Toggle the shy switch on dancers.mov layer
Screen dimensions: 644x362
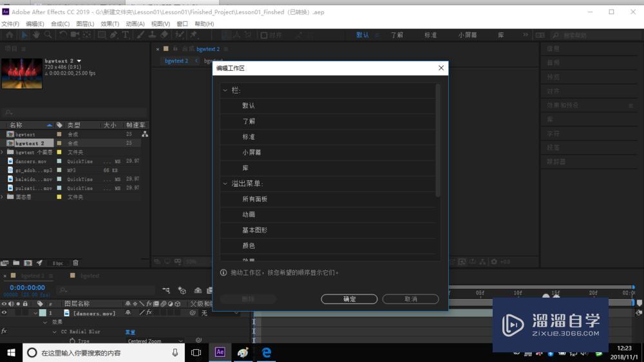(x=128, y=313)
